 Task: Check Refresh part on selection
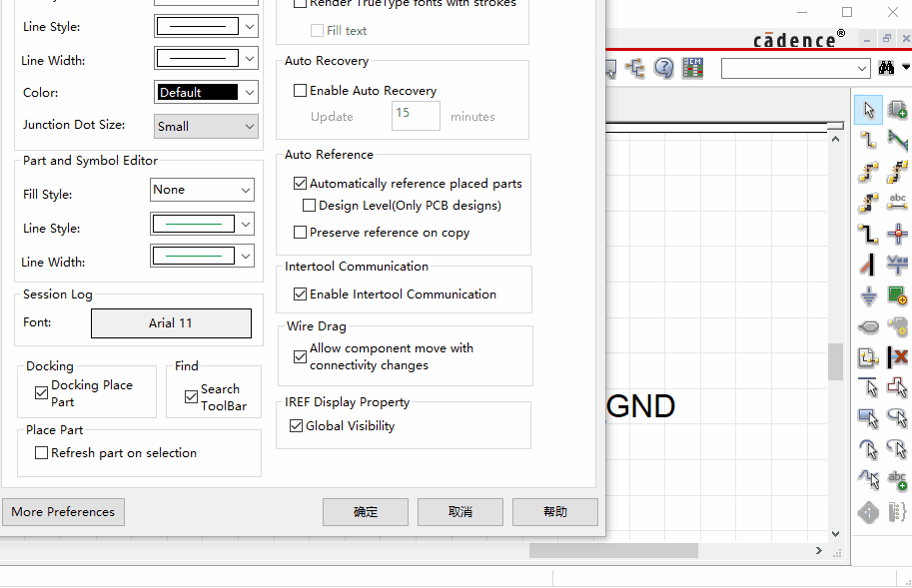tap(42, 453)
